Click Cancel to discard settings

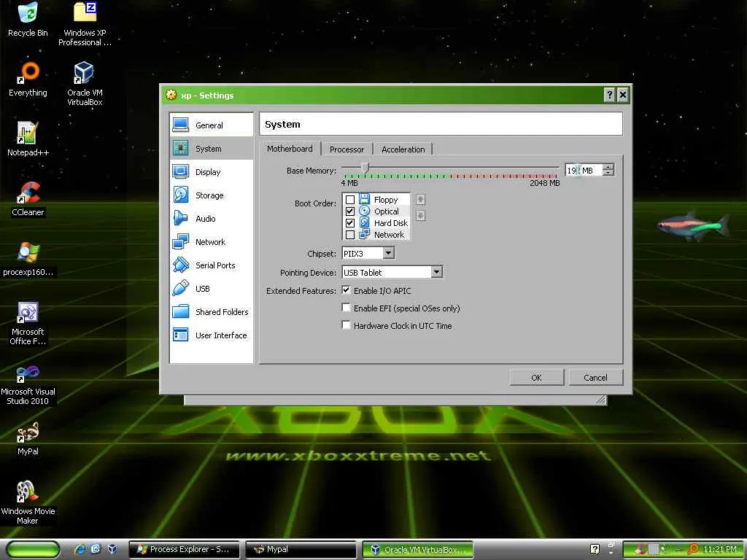coord(595,377)
